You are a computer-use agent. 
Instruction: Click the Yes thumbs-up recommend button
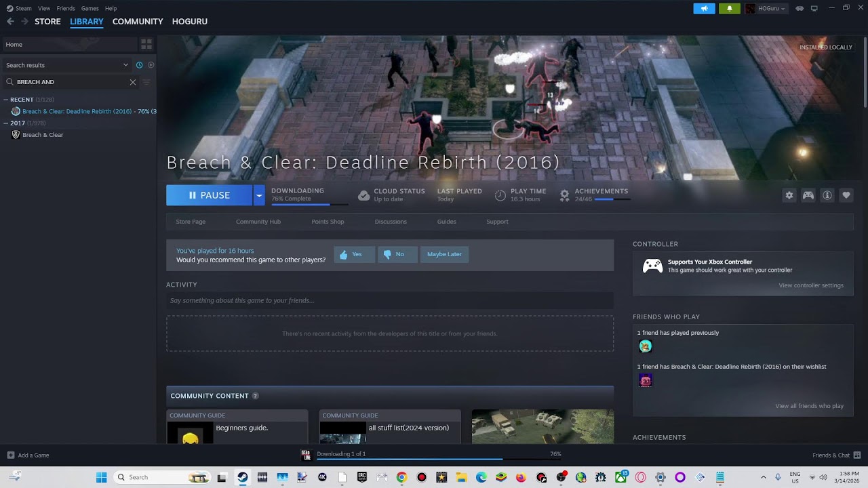click(354, 254)
